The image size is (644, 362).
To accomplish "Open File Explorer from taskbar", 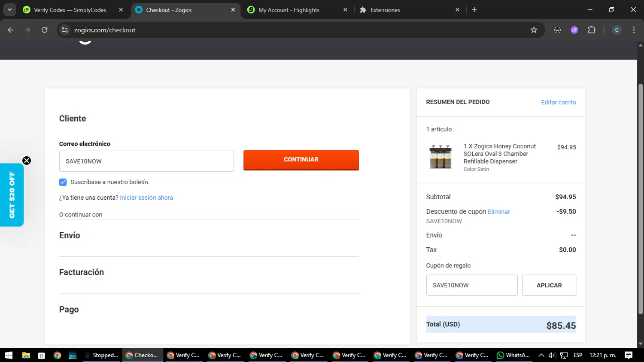I will tap(26, 355).
